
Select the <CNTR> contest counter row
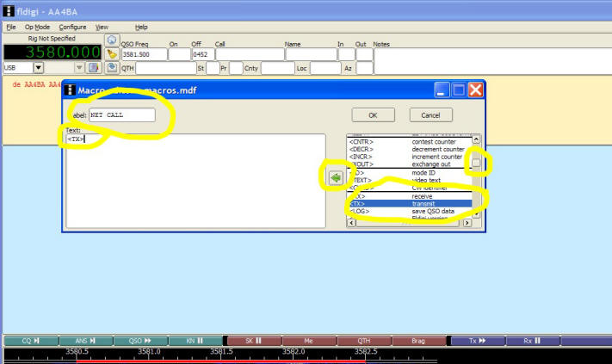410,142
